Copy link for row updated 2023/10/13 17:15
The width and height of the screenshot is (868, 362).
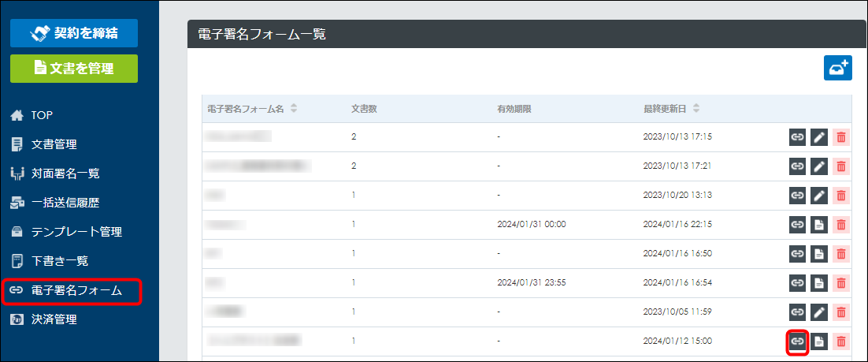(x=797, y=136)
